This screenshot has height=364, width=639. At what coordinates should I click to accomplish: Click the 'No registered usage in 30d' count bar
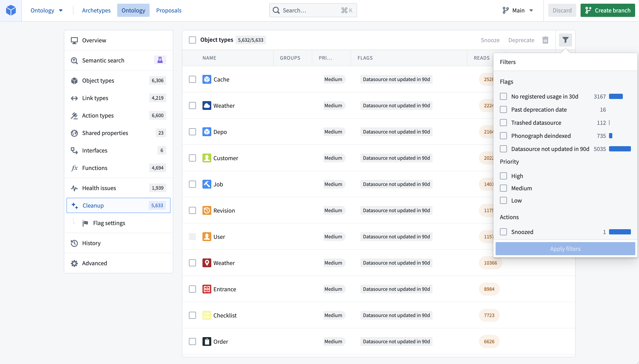[616, 97]
